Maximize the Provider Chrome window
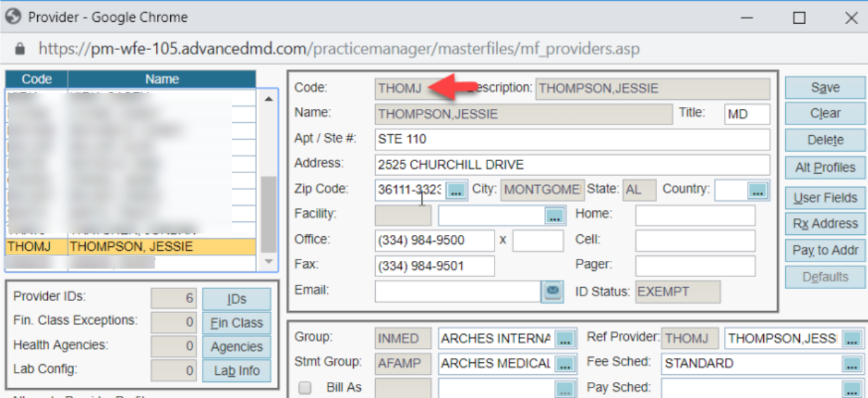 [x=799, y=18]
